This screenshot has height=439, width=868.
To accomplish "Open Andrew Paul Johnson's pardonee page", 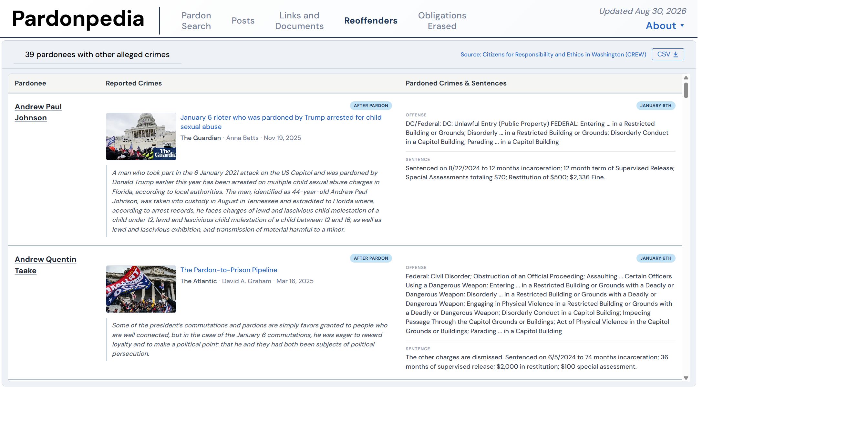I will [38, 112].
